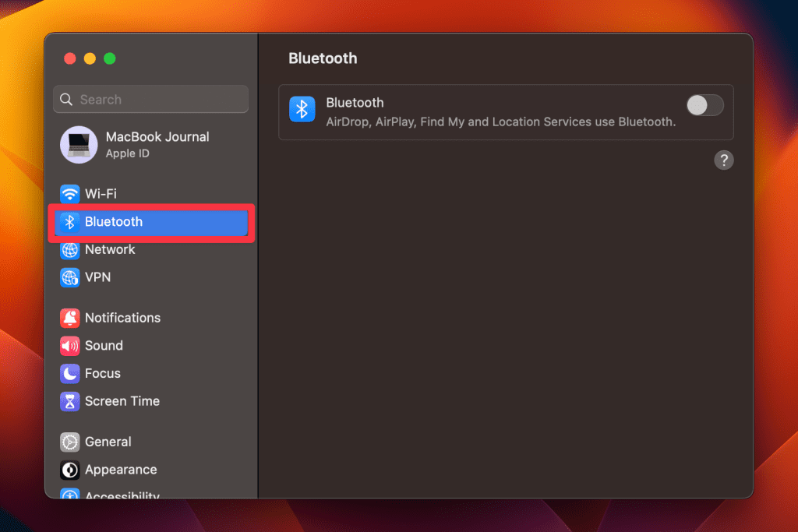Select the Wi-Fi icon in sidebar
Screen dimensions: 798x532
69,194
